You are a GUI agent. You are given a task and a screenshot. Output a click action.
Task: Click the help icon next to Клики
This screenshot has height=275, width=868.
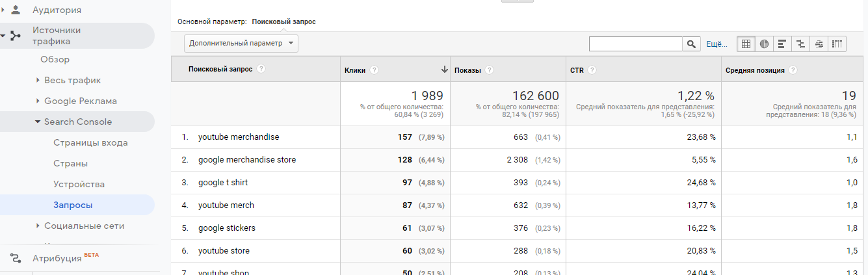click(375, 70)
